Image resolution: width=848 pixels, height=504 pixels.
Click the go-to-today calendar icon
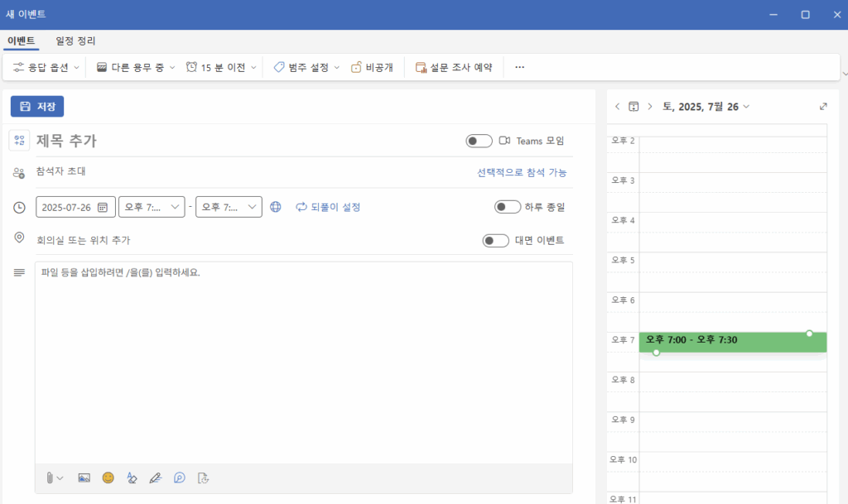click(634, 107)
